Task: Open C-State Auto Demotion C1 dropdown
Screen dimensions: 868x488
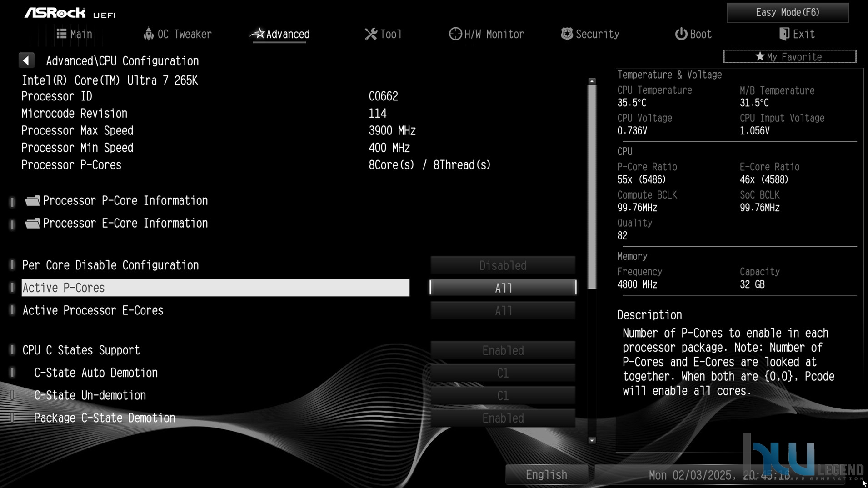Action: click(x=503, y=373)
